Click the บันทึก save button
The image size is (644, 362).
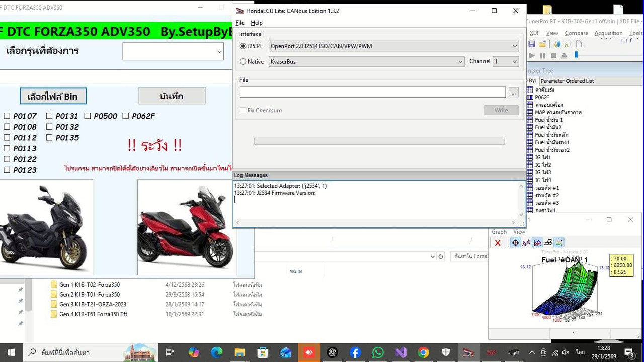[x=172, y=96]
